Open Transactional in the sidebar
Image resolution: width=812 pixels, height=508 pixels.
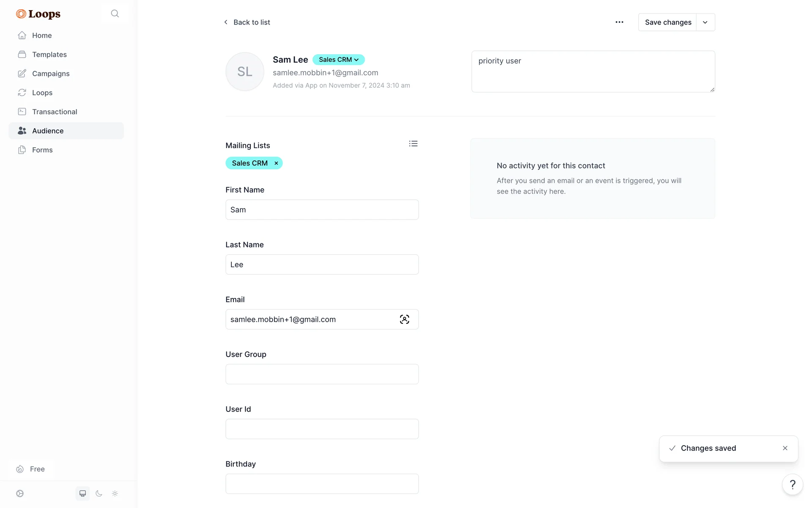55,112
